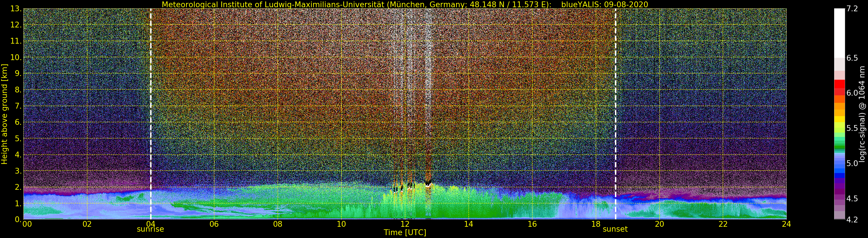Click the 'sunrise' label below the axis
Image resolution: width=868 pixels, height=238 pixels.
[x=150, y=229]
